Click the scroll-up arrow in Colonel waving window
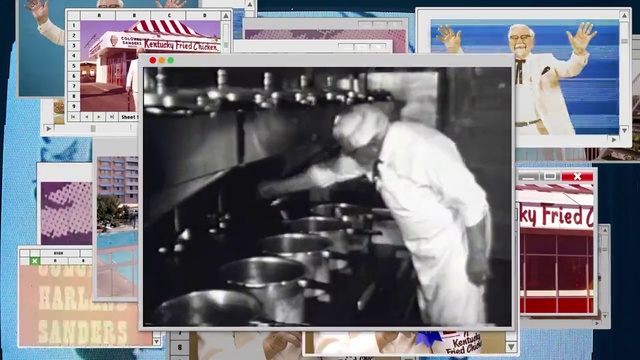 click(x=624, y=16)
